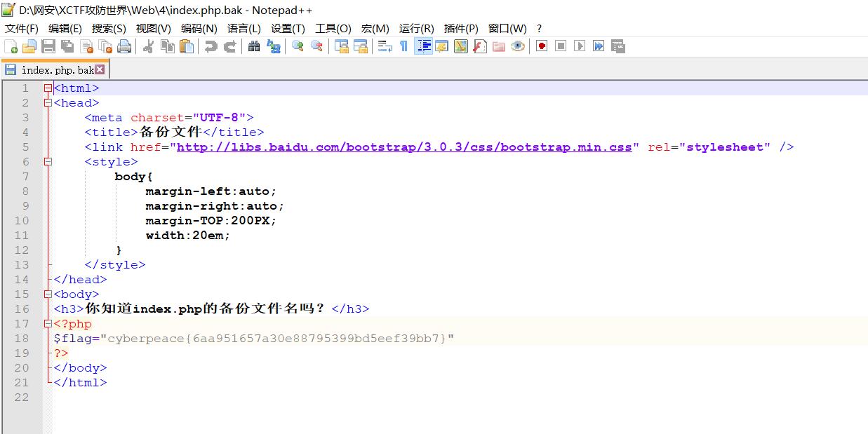Click the 你知道index.php的备份文件名吗？ heading text
The height and width of the screenshot is (434, 868).
point(206,308)
